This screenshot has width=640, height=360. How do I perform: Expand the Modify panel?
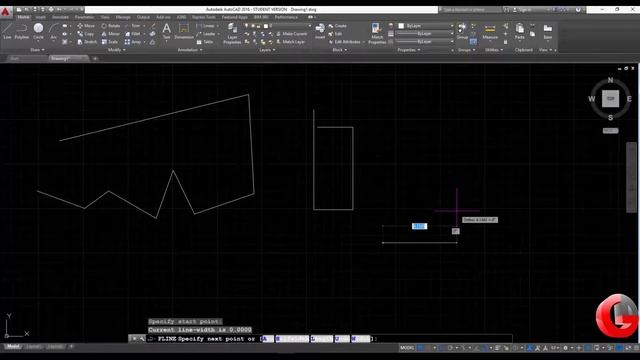[116, 50]
